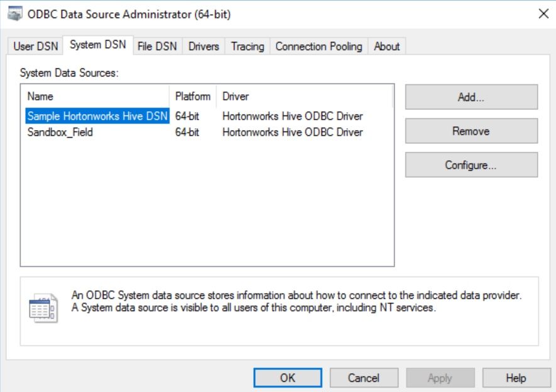Go to the Drivers tab
The height and width of the screenshot is (392, 556).
(204, 46)
